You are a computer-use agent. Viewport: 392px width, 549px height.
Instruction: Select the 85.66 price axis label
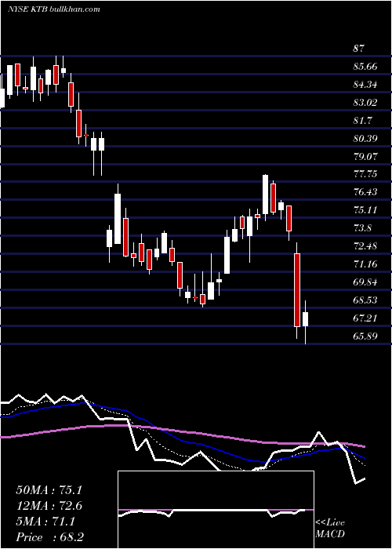coord(366,66)
